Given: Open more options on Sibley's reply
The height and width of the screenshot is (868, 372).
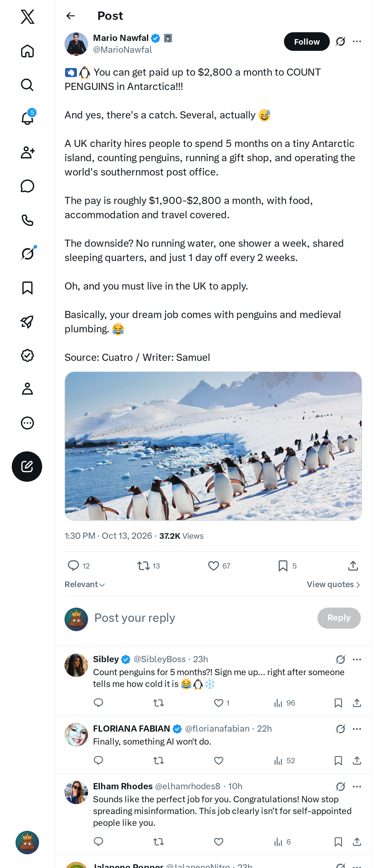Looking at the screenshot, I should [x=357, y=659].
